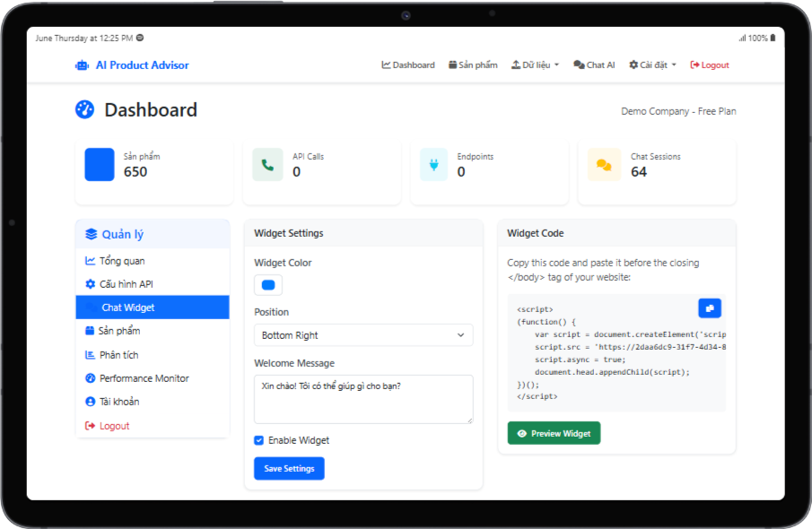Click the eye icon on Preview Widget

522,434
